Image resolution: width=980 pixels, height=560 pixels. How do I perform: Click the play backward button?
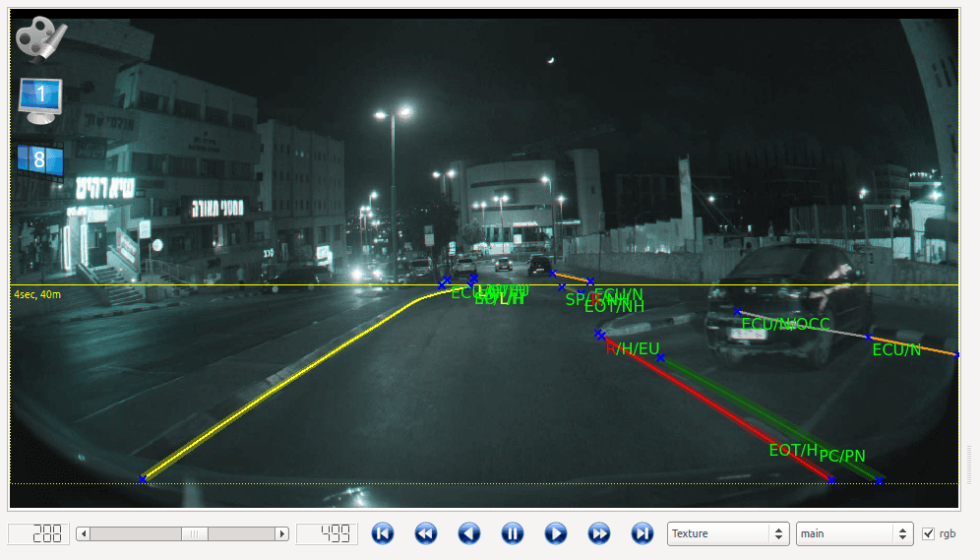468,533
